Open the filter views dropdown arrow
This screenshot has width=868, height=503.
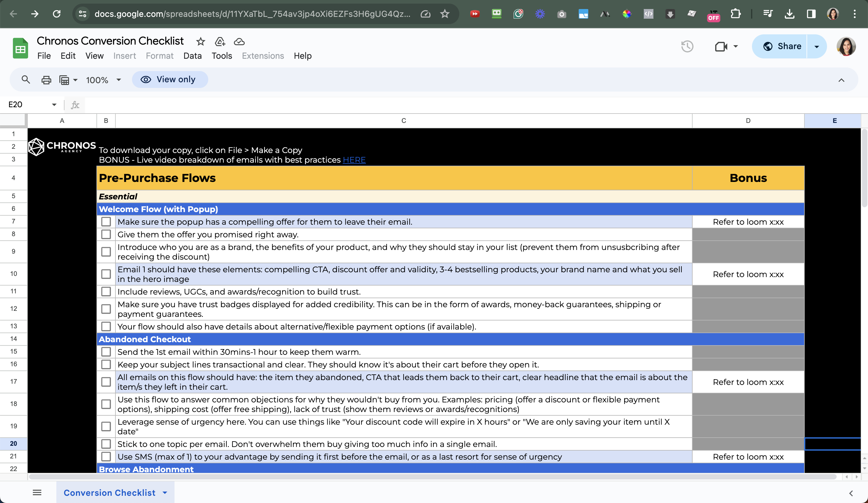pyautogui.click(x=75, y=80)
